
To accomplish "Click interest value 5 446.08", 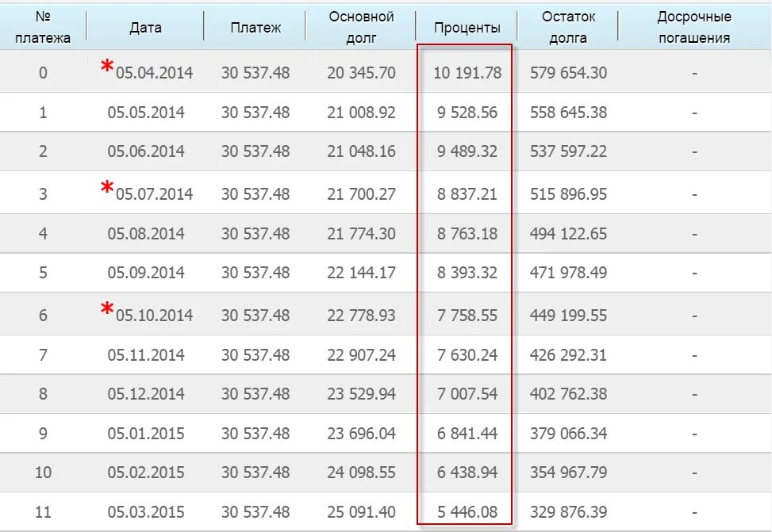I will tap(467, 512).
